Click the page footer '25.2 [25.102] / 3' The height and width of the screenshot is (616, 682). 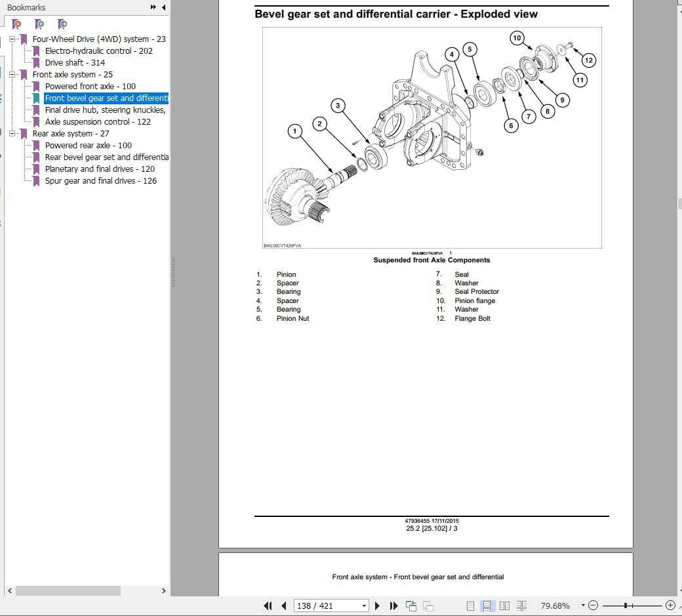coord(431,529)
